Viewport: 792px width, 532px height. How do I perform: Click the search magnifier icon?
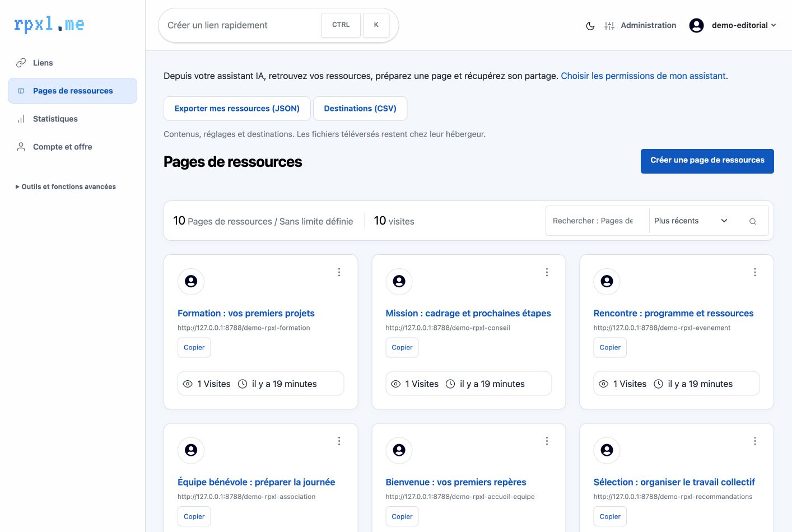click(753, 221)
